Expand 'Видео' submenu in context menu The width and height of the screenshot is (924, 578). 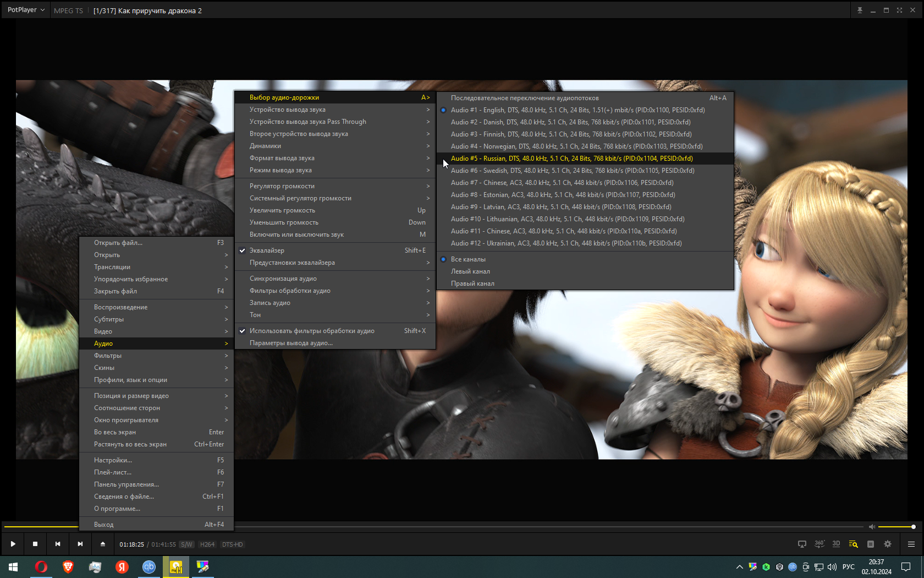pos(156,331)
